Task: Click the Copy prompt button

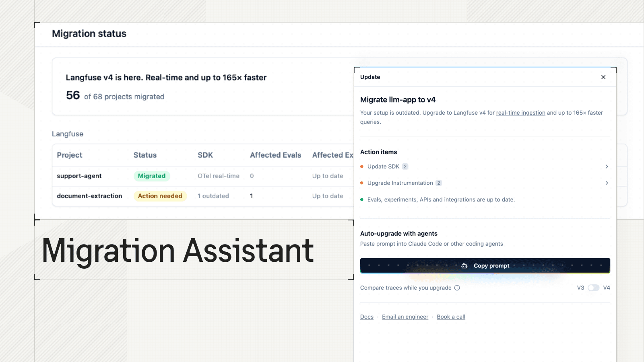Action: pos(485,265)
